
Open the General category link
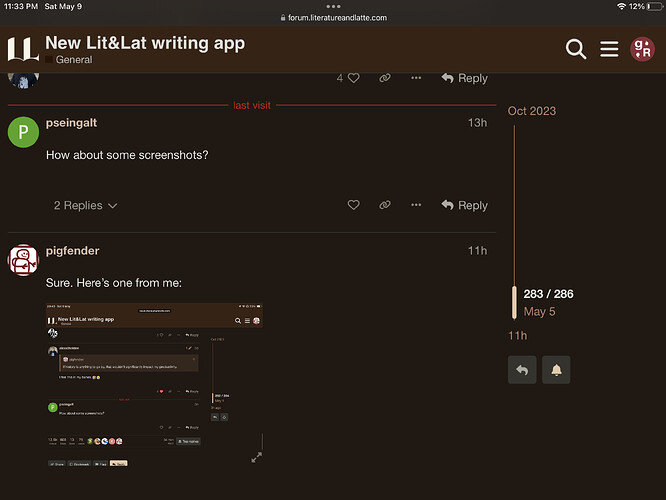(69, 59)
